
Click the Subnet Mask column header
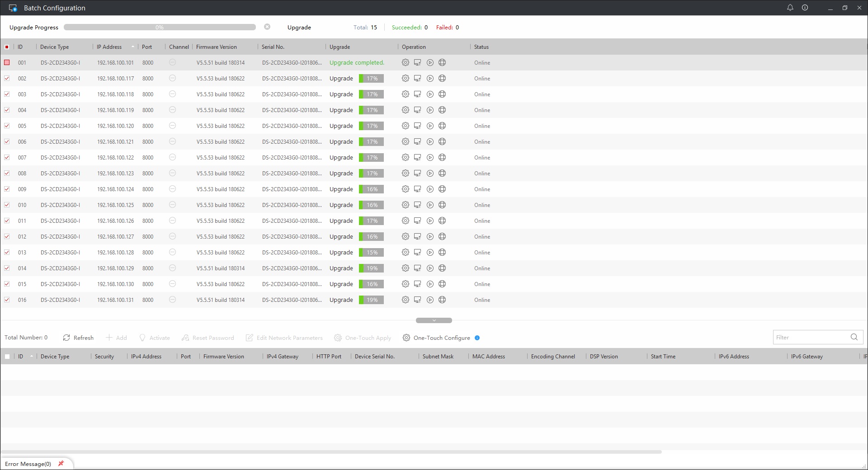(438, 356)
